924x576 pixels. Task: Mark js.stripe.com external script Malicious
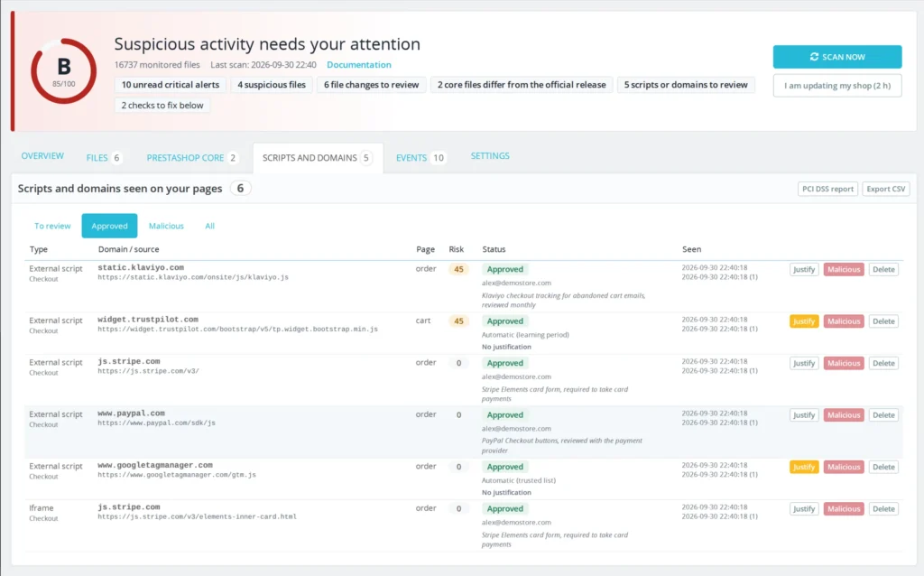tap(844, 363)
